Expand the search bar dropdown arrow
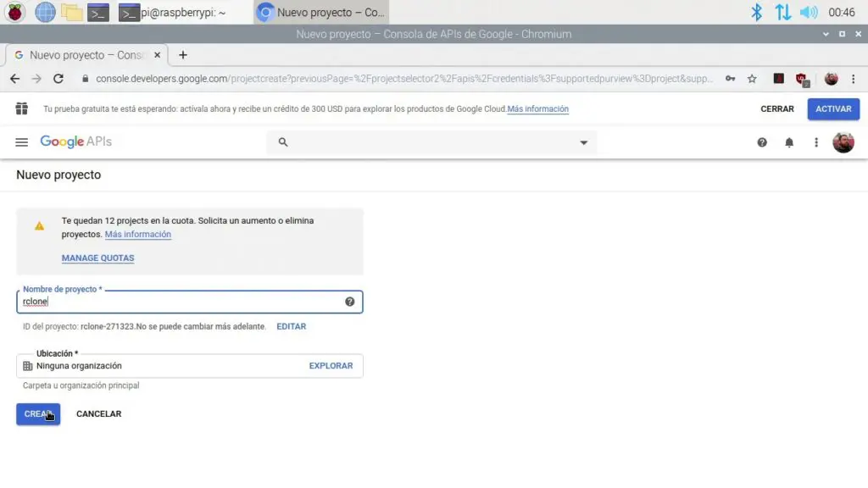The width and height of the screenshot is (868, 488). click(583, 142)
